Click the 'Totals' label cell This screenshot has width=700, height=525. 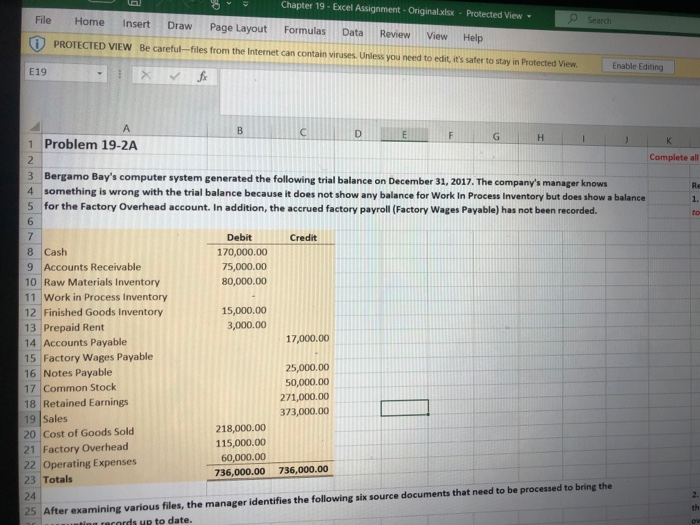57,479
